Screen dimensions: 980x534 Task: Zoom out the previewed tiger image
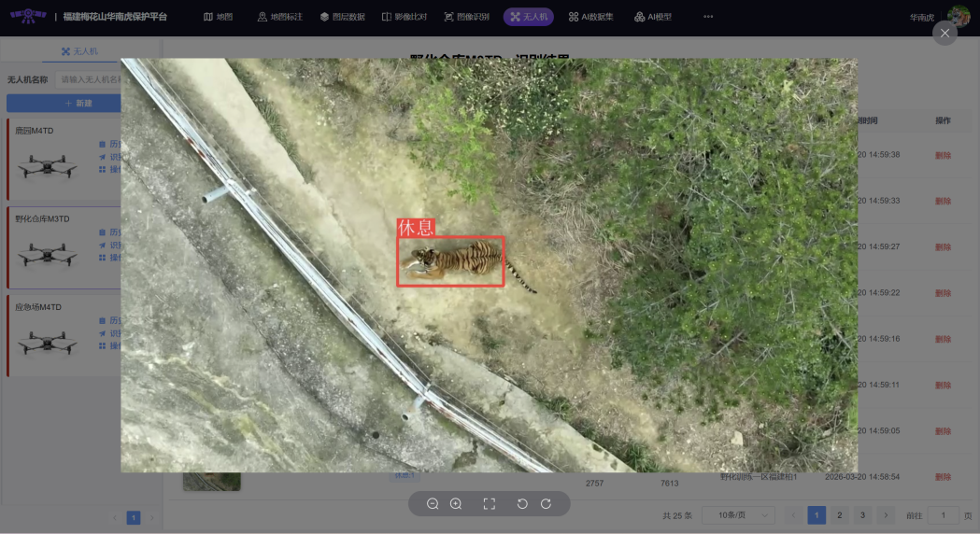point(433,503)
